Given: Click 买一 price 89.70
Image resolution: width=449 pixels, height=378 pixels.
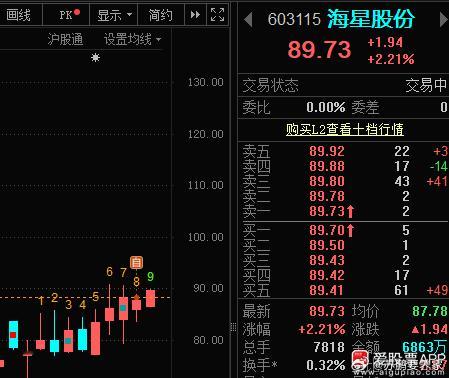Looking at the screenshot, I should coord(327,230).
